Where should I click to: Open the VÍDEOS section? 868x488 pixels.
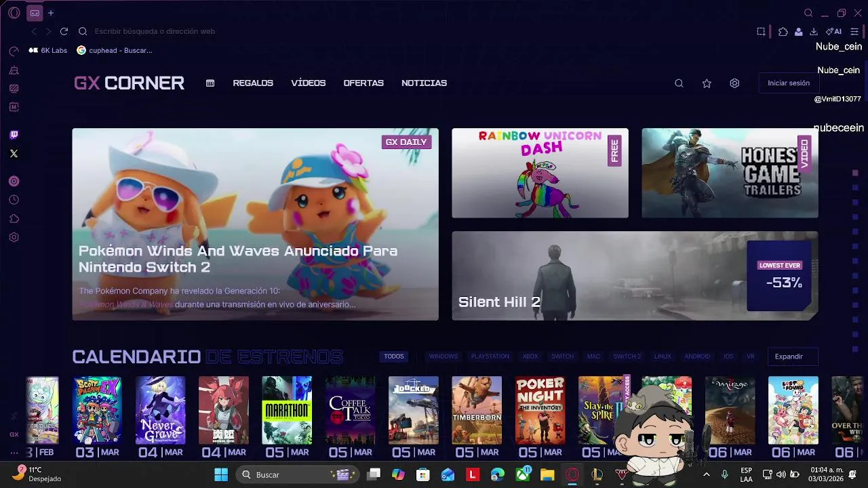point(309,83)
